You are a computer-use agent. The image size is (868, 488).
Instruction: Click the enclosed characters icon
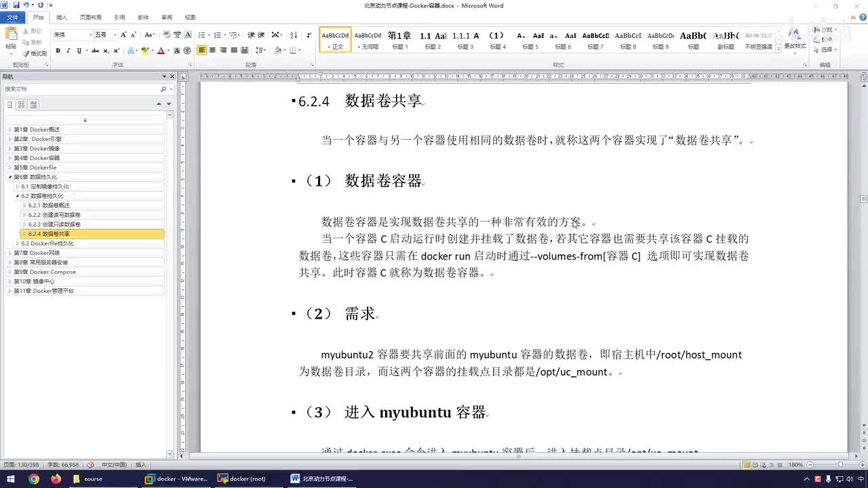[187, 51]
